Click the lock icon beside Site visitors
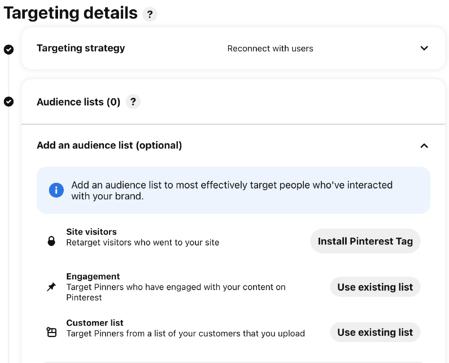 (51, 241)
